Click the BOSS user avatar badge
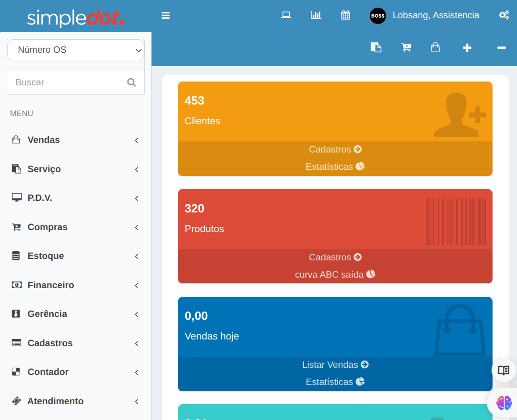 pos(377,16)
